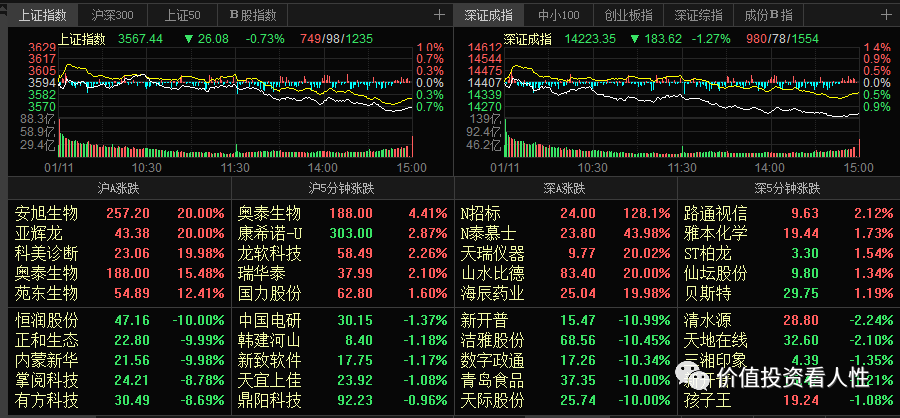Add a new index tab in Shanghai panel
900x418 pixels.
(439, 14)
